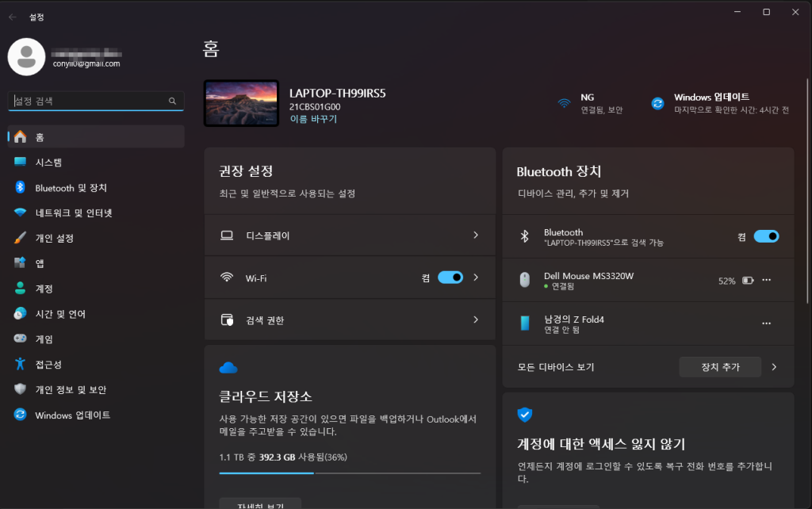The width and height of the screenshot is (812, 509).
Task: Open the 홈 page in sidebar
Action: coord(96,136)
